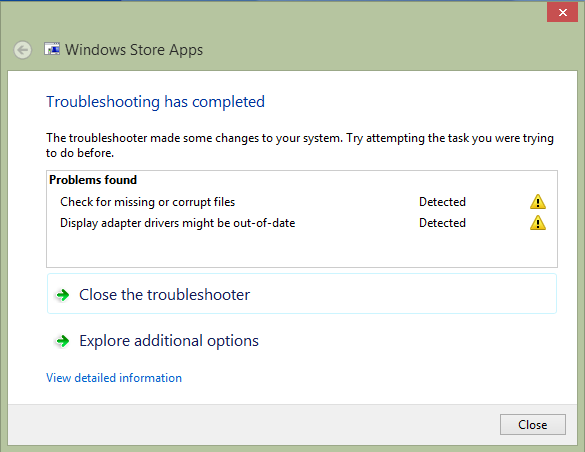Image resolution: width=585 pixels, height=452 pixels.
Task: Click the 'Troubleshooting has completed' heading
Action: coord(156,102)
